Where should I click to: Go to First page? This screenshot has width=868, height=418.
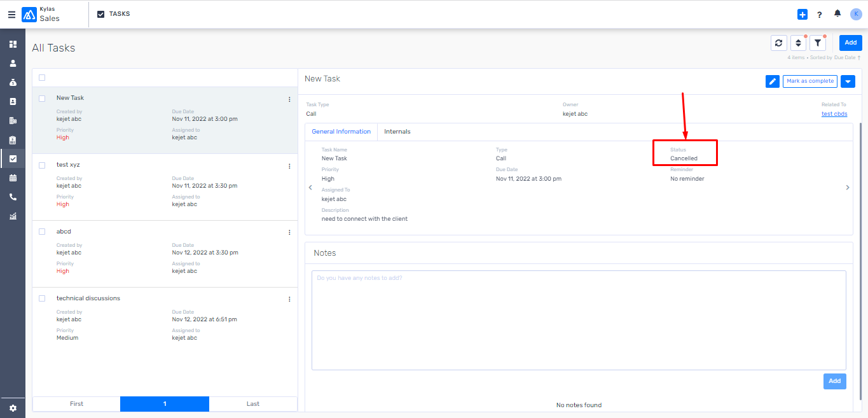coord(76,404)
